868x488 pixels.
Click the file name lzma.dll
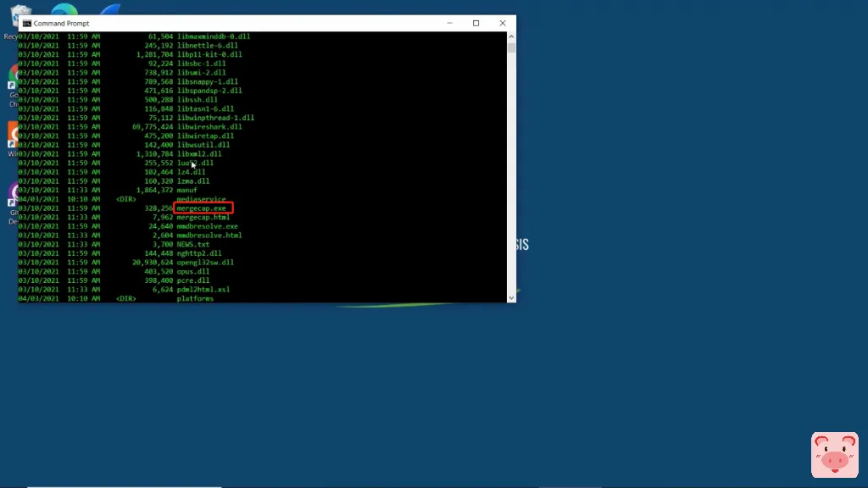tap(193, 181)
